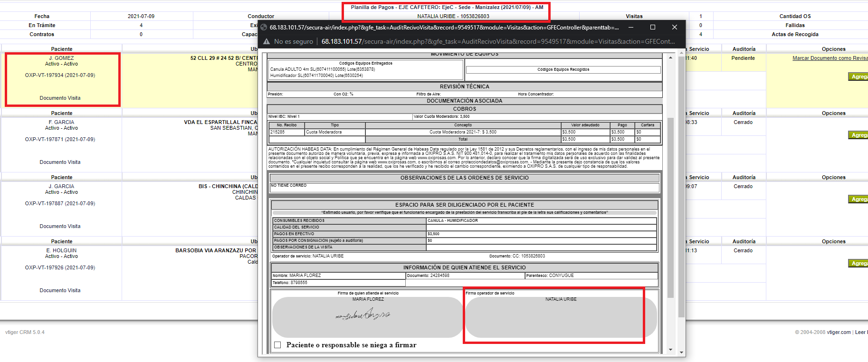Click 'Cuota Moderadora 2021-7: $ 3,500' concept cell
The width and height of the screenshot is (868, 362).
pyautogui.click(x=463, y=132)
